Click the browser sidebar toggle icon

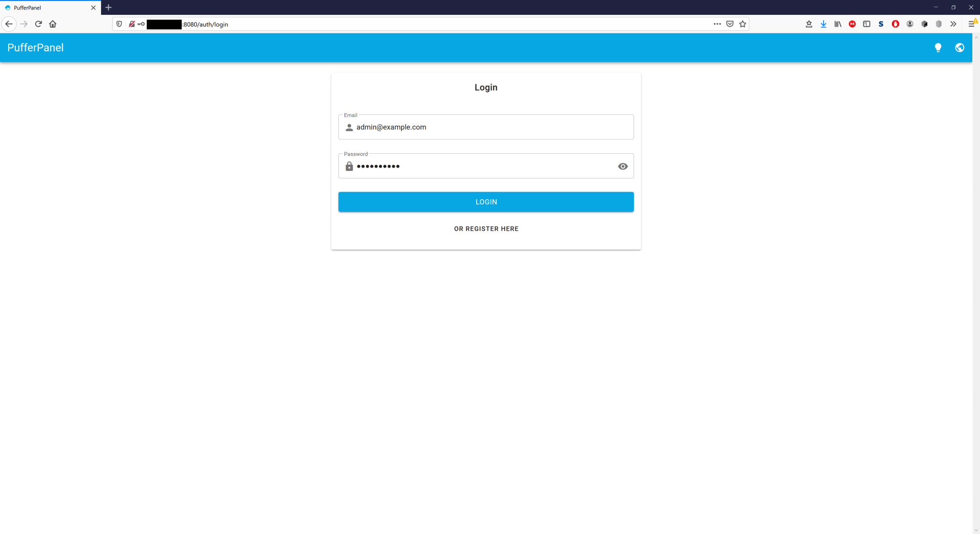(x=867, y=24)
